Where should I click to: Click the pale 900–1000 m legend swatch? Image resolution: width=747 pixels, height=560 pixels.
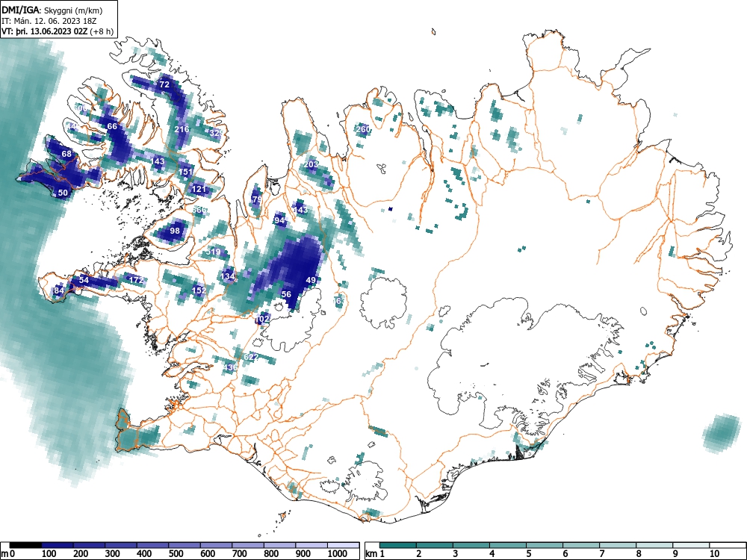[x=311, y=545]
